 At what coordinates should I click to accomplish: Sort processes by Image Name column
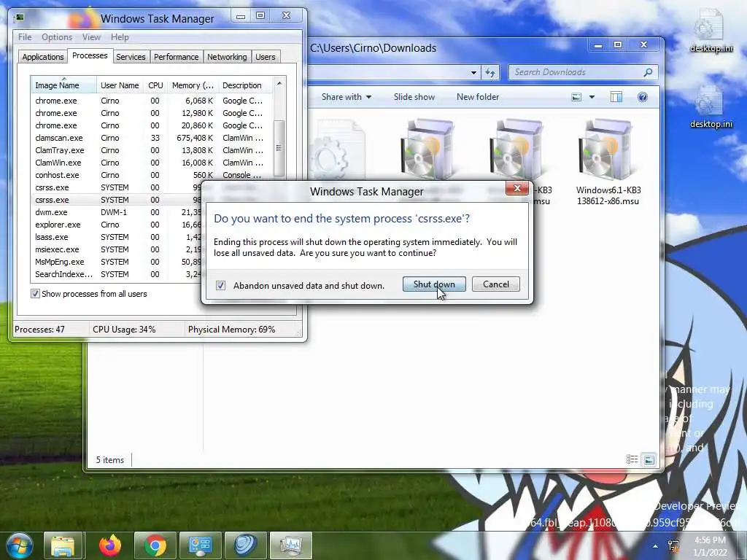(x=63, y=85)
